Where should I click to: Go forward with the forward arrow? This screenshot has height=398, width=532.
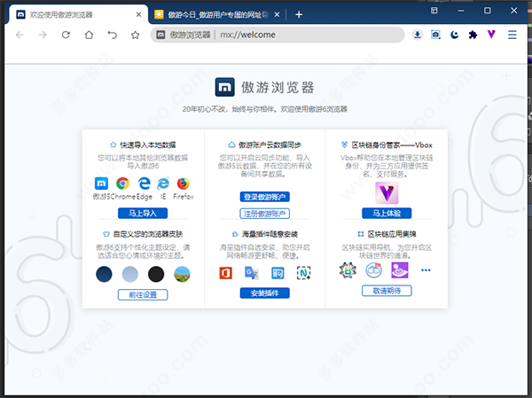43,35
